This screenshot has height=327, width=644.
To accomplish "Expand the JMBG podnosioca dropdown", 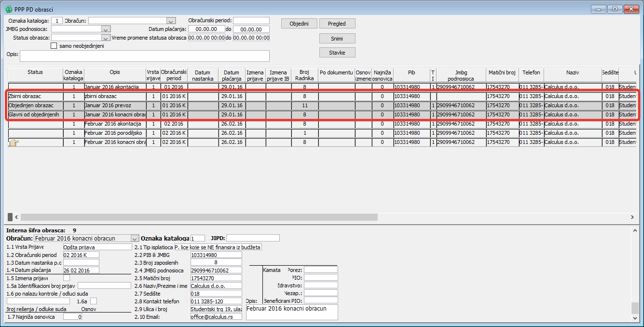I will click(x=107, y=29).
